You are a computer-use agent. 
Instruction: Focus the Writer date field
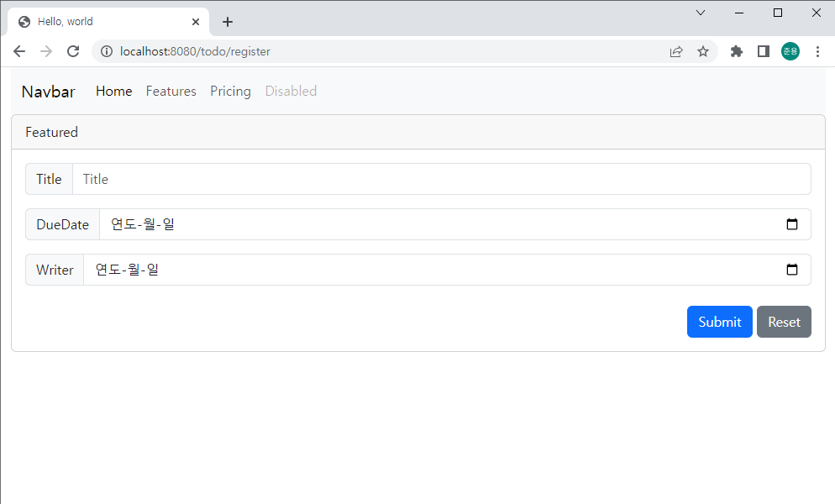447,270
